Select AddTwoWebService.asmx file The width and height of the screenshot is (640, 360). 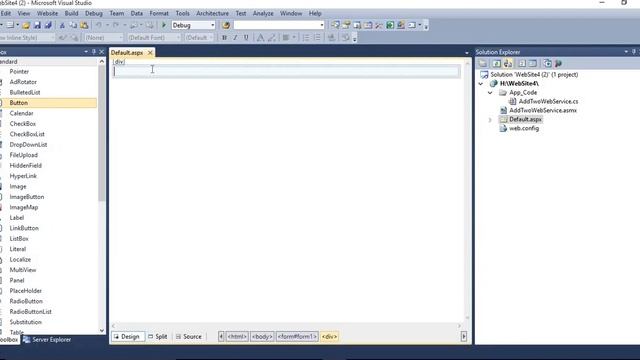[543, 110]
